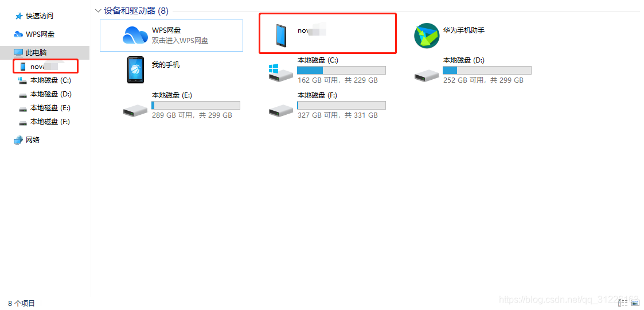Open the WPS网盘 cloud drive icon

[135, 35]
